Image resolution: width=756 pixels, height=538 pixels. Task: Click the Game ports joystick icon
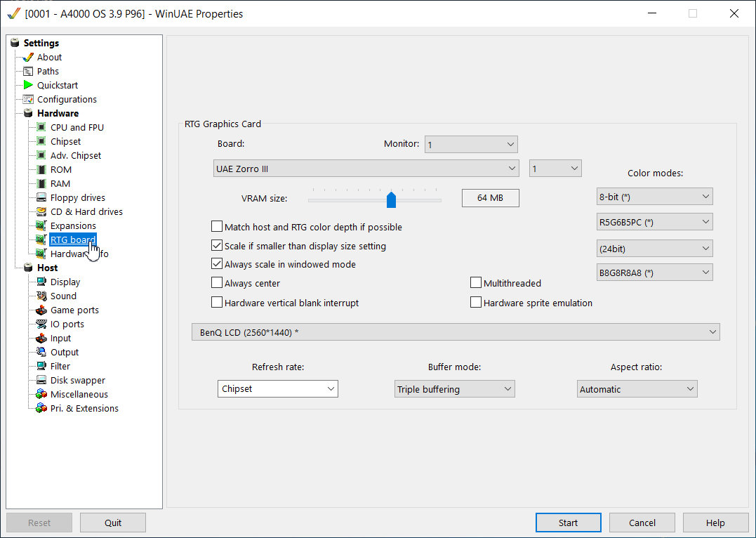click(x=41, y=310)
